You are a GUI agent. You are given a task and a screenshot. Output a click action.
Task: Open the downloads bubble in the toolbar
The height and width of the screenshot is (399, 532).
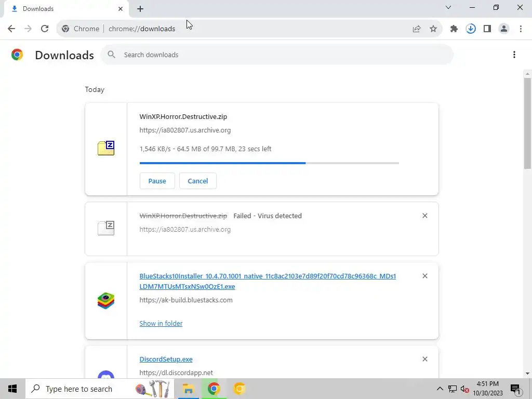(x=471, y=29)
